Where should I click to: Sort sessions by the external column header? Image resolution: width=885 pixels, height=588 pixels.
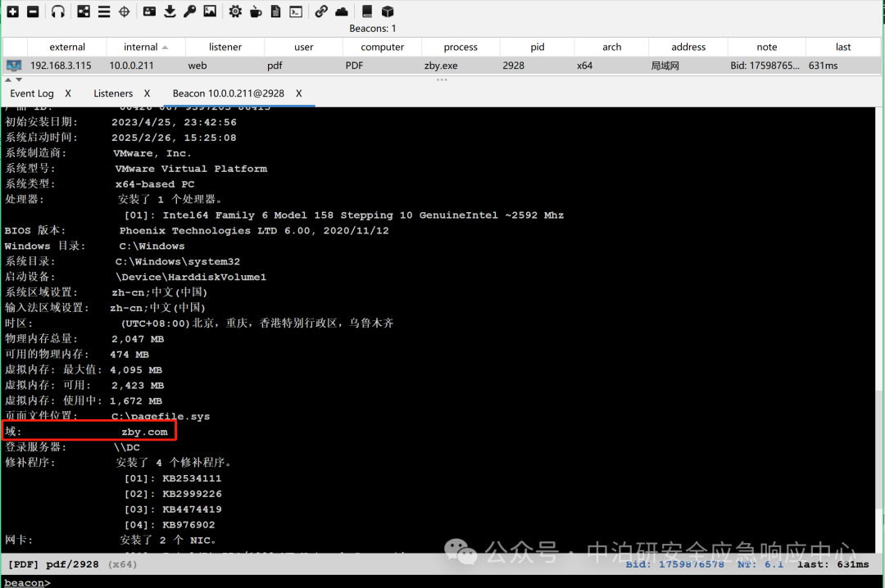67,47
